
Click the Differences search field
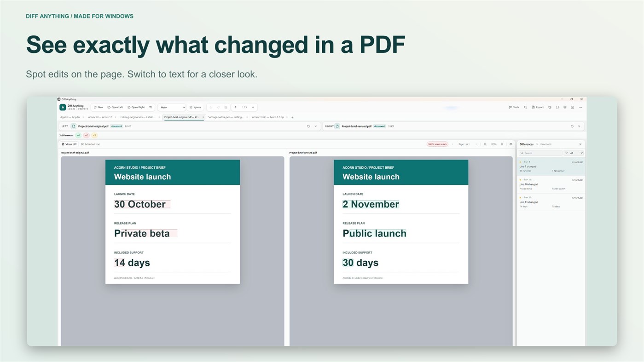540,153
